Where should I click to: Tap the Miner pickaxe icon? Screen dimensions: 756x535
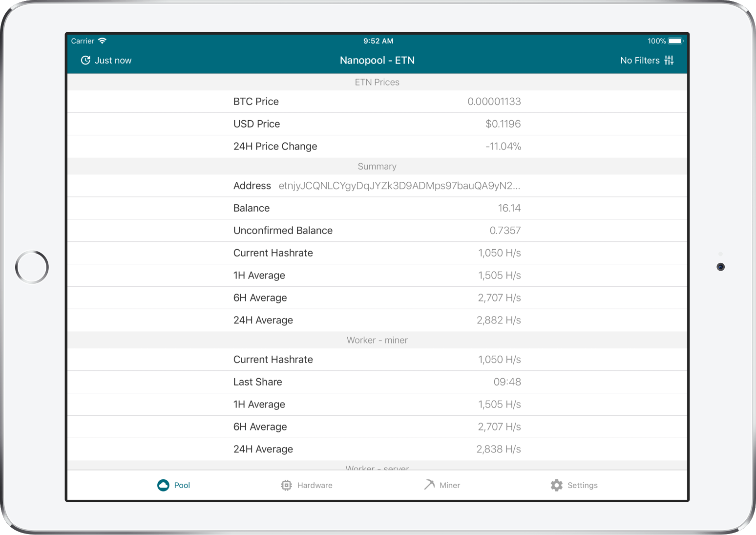[x=429, y=485]
